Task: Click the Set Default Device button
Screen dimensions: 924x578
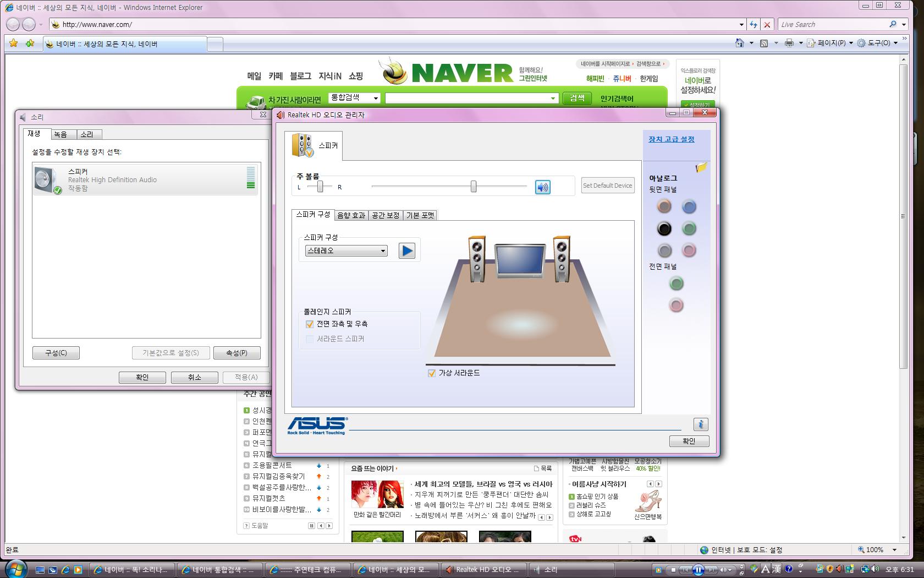Action: 608,186
